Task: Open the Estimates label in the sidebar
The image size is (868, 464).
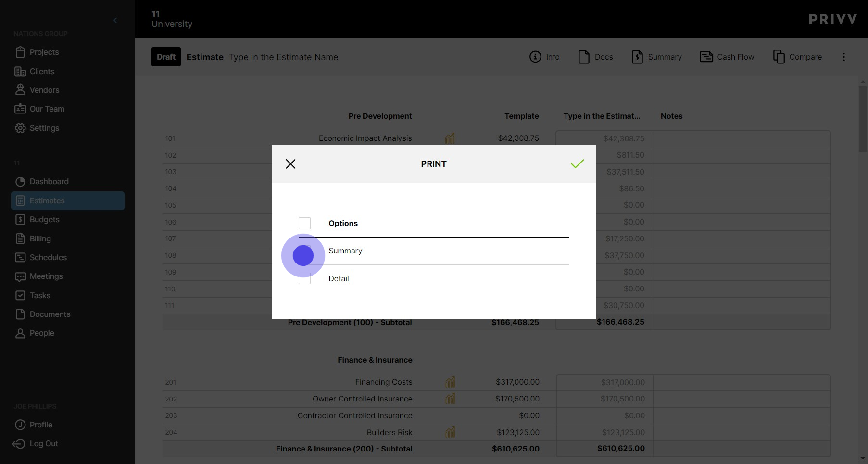Action: click(x=47, y=201)
